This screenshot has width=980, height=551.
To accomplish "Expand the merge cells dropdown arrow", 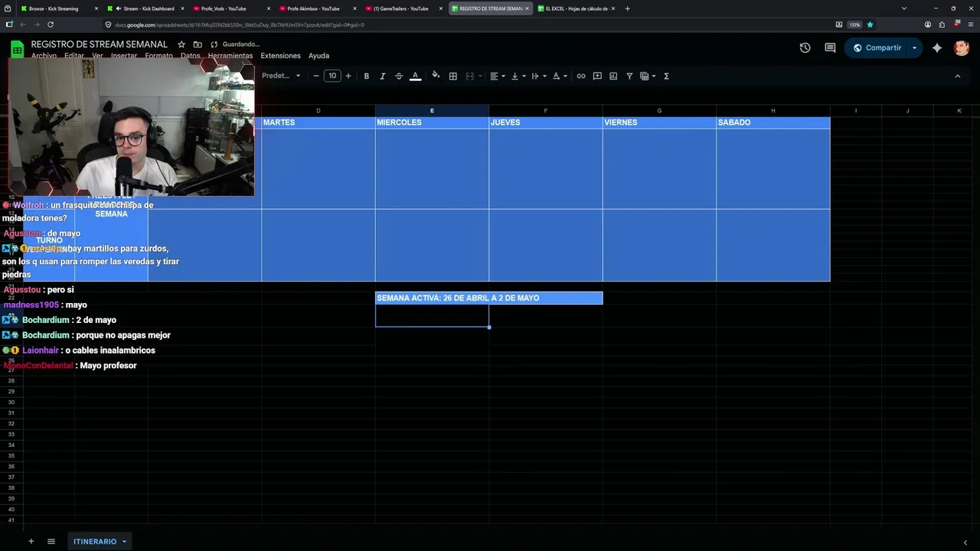I will [x=481, y=76].
